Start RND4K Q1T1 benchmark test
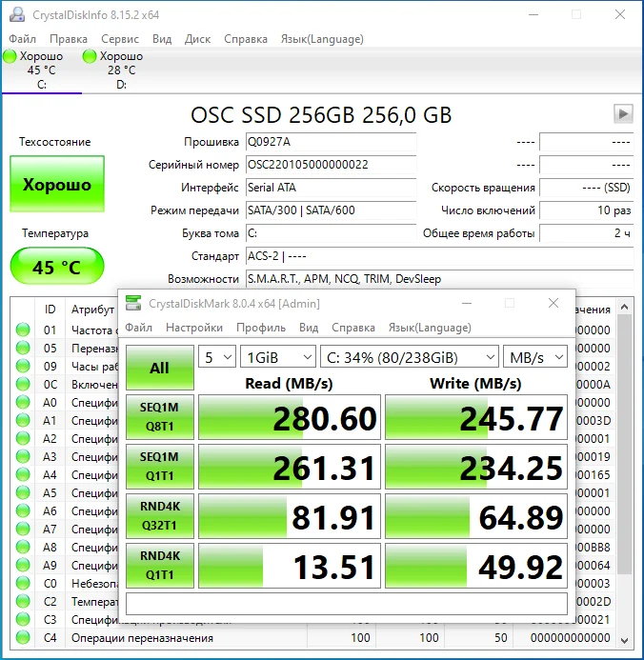 coord(160,566)
